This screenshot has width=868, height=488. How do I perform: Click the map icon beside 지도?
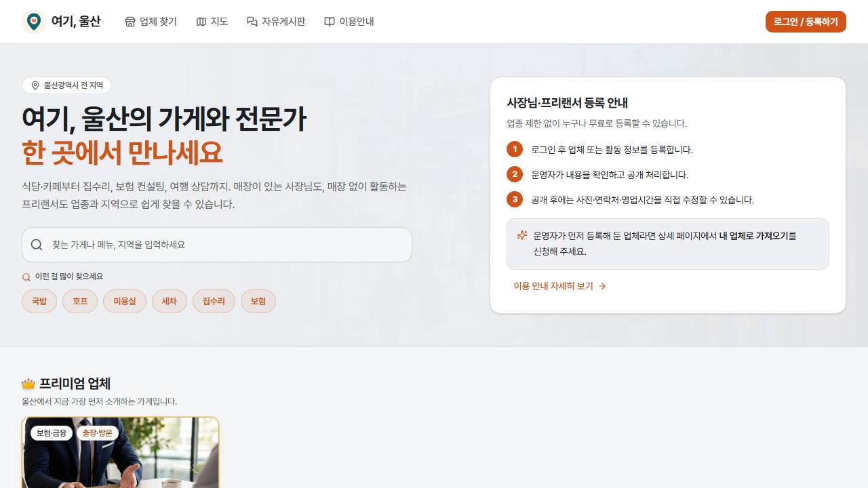tap(201, 22)
